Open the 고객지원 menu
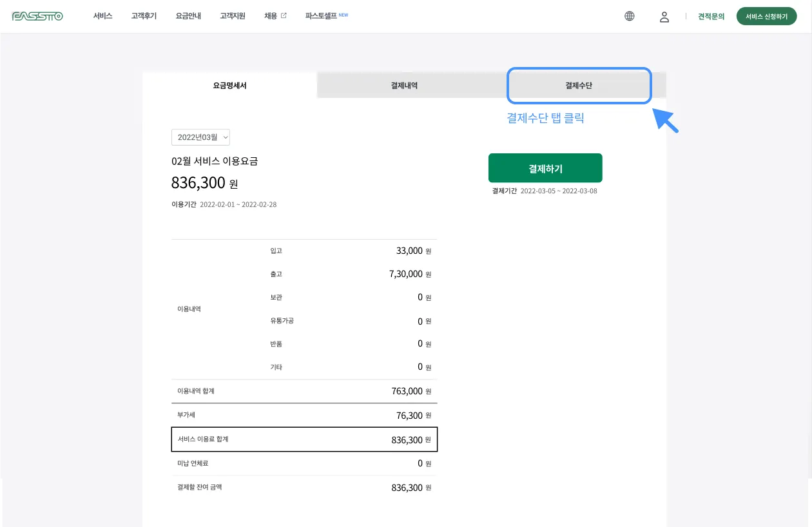 [232, 16]
